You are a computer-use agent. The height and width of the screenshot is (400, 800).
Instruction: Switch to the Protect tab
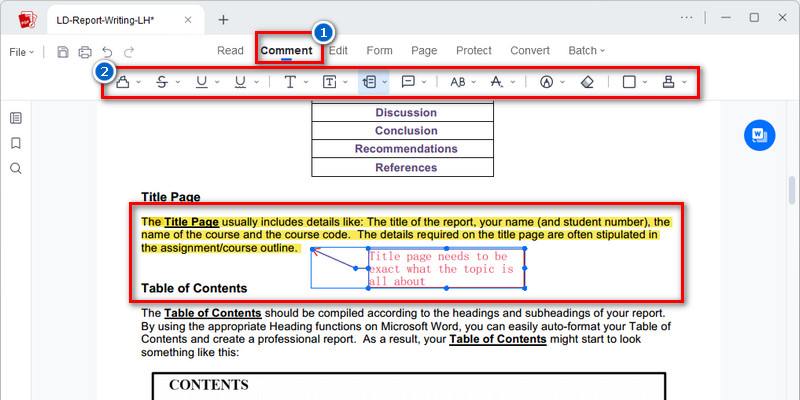[x=473, y=51]
